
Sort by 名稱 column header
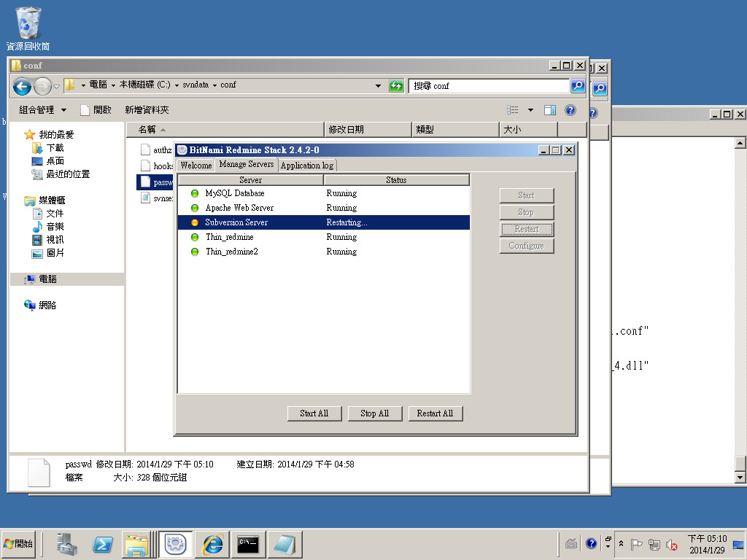click(225, 130)
